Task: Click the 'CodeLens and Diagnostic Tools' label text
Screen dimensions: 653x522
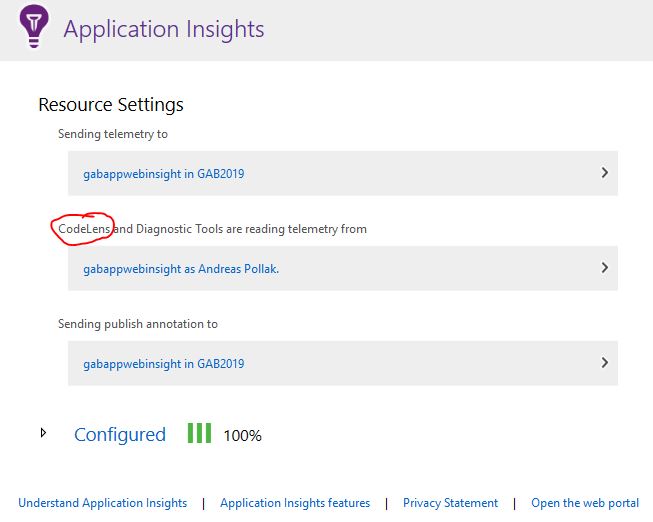Action: (212, 229)
